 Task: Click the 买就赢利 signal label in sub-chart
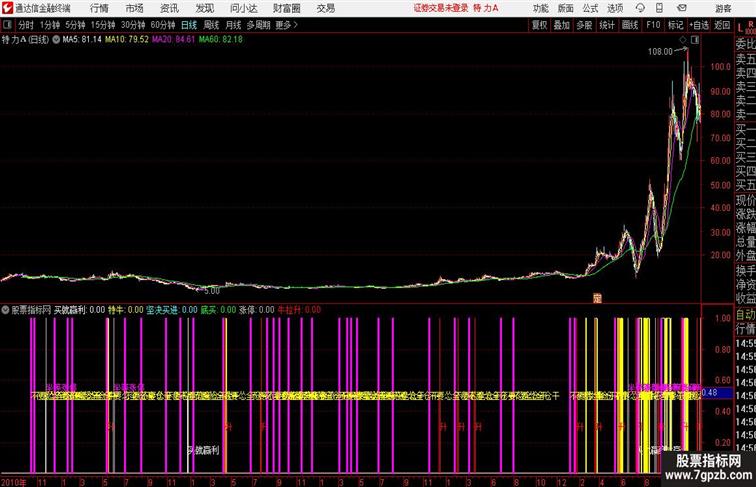click(203, 450)
